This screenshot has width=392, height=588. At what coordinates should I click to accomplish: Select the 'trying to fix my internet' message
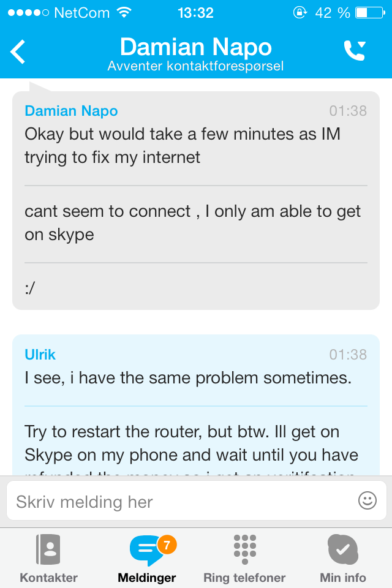[183, 146]
